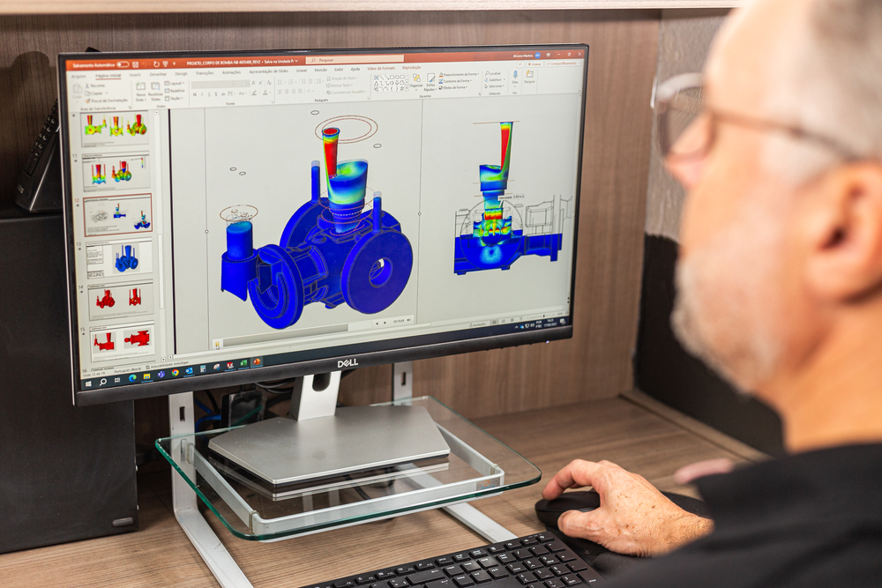Click the Gravar button at top right

point(534,64)
